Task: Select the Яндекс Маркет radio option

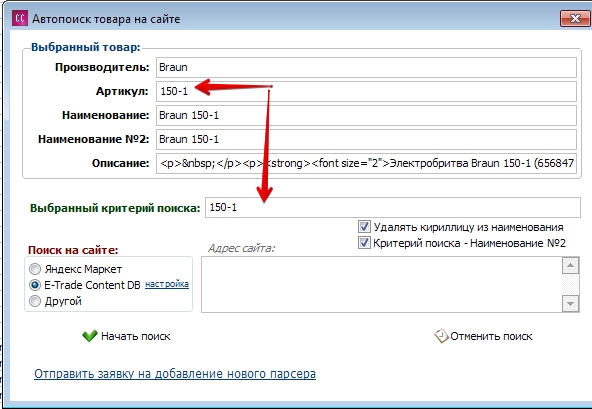Action: pyautogui.click(x=35, y=269)
